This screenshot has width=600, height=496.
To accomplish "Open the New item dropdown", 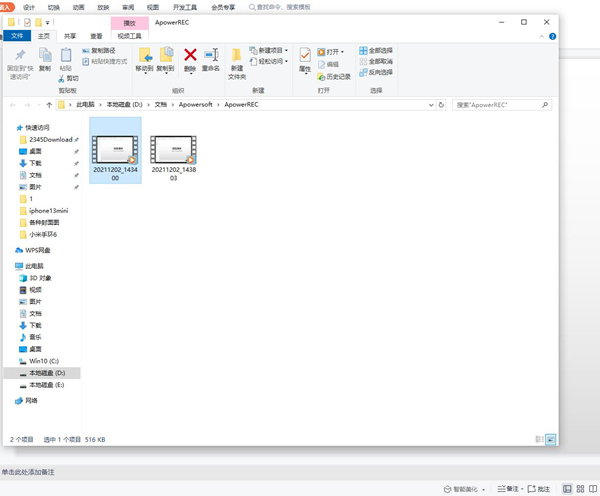I will click(x=269, y=50).
